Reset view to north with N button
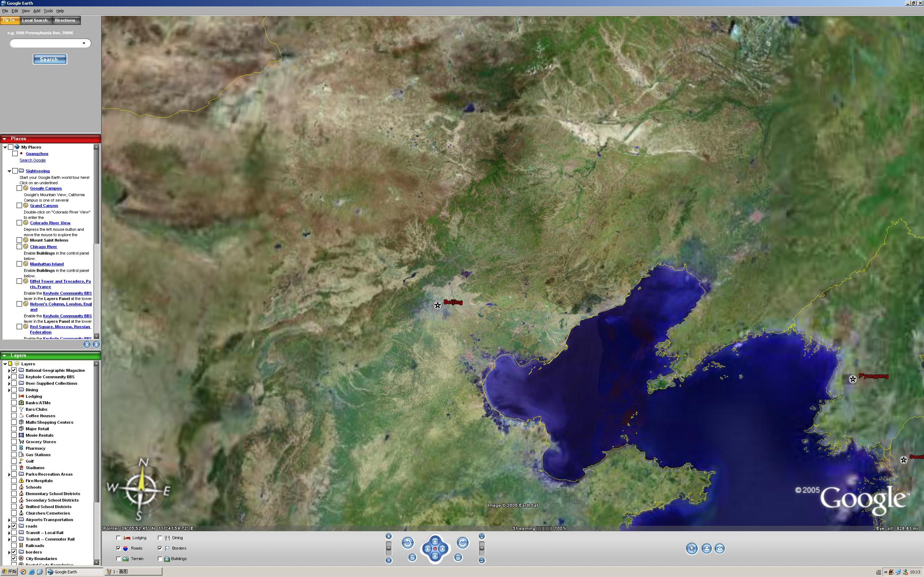Image resolution: width=924 pixels, height=577 pixels. 412,558
